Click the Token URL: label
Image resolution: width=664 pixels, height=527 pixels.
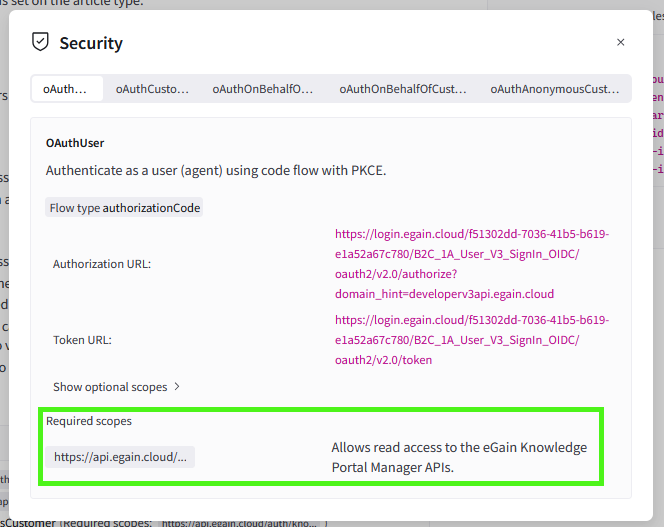tap(82, 340)
